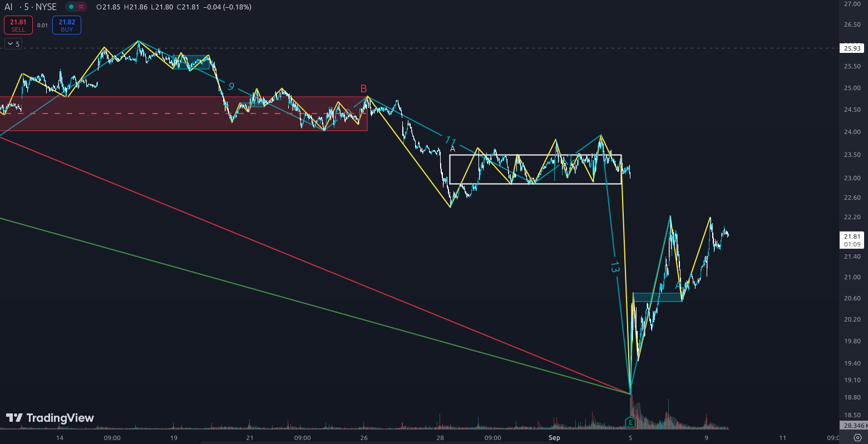868x444 pixels.
Task: Click the green market status dot
Action: 71,7
